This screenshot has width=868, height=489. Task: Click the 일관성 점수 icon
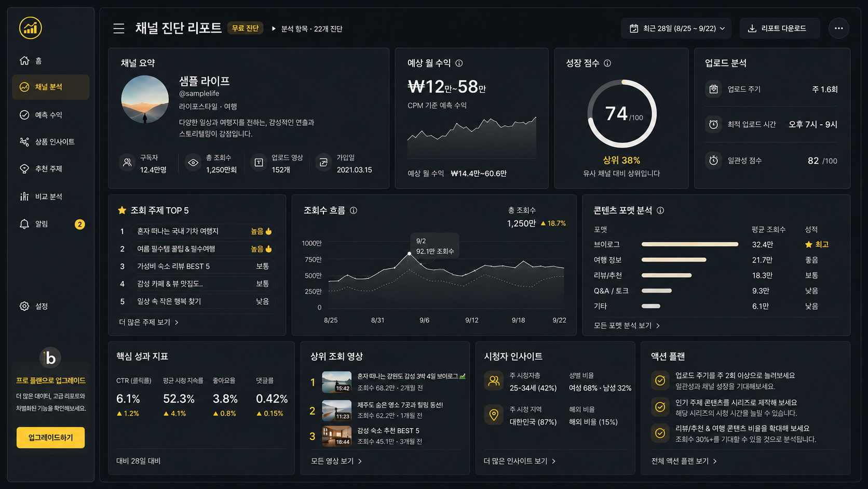[714, 161]
